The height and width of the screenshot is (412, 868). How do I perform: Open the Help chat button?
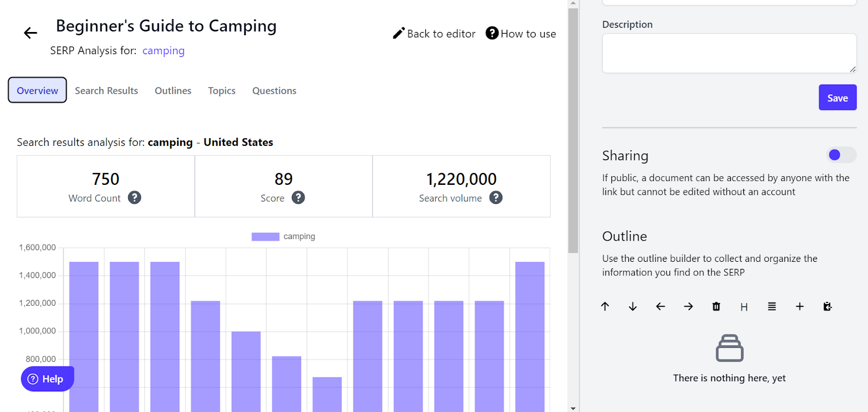[x=47, y=379]
